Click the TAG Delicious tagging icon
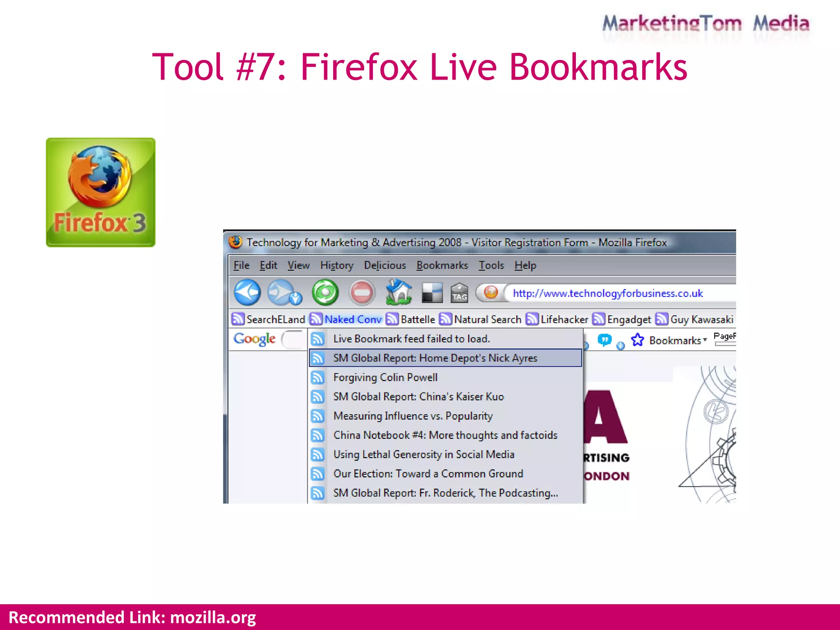 pyautogui.click(x=459, y=293)
